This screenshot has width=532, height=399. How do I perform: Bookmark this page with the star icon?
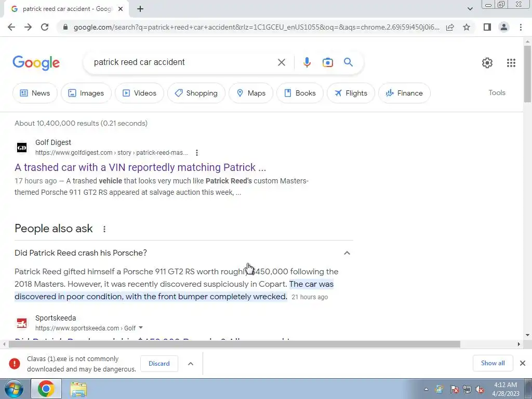click(x=467, y=27)
